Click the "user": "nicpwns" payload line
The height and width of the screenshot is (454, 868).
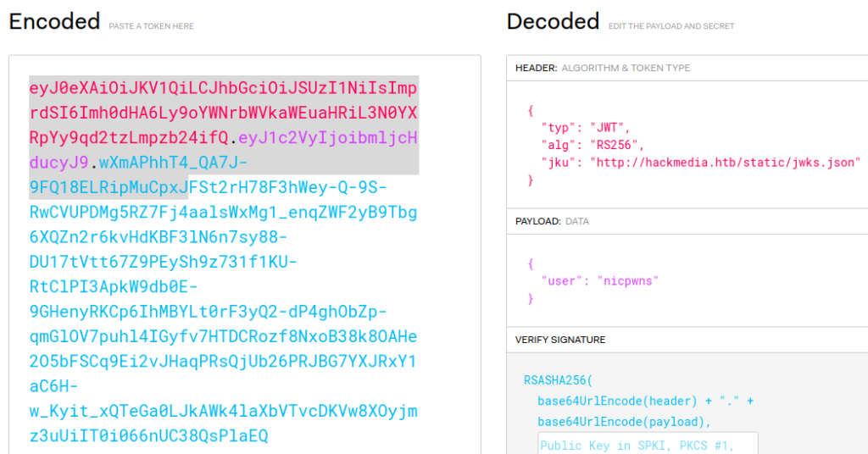pos(599,281)
